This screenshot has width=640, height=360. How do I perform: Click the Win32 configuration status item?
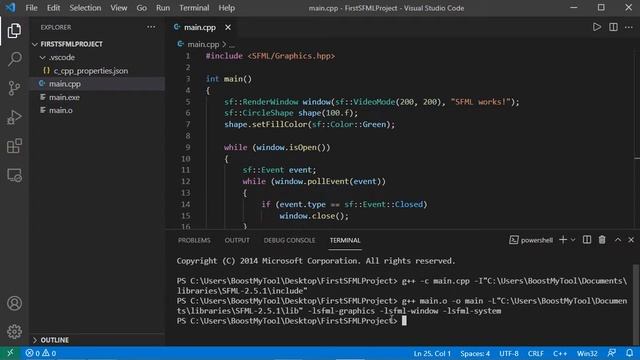click(x=587, y=353)
